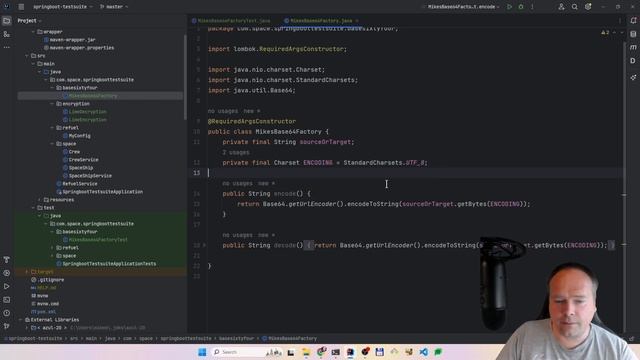Collapse the src folder
Screen dimensions: 640x360
click(x=27, y=56)
